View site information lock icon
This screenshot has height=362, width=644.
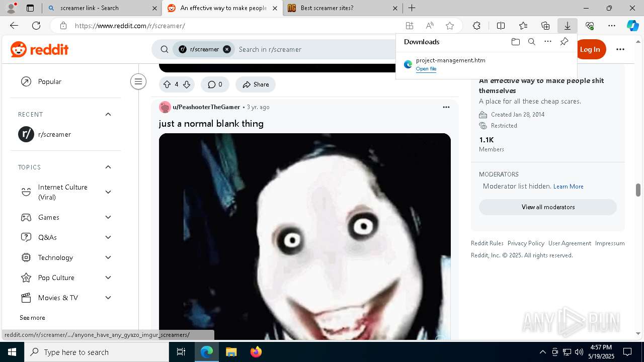[63, 26]
